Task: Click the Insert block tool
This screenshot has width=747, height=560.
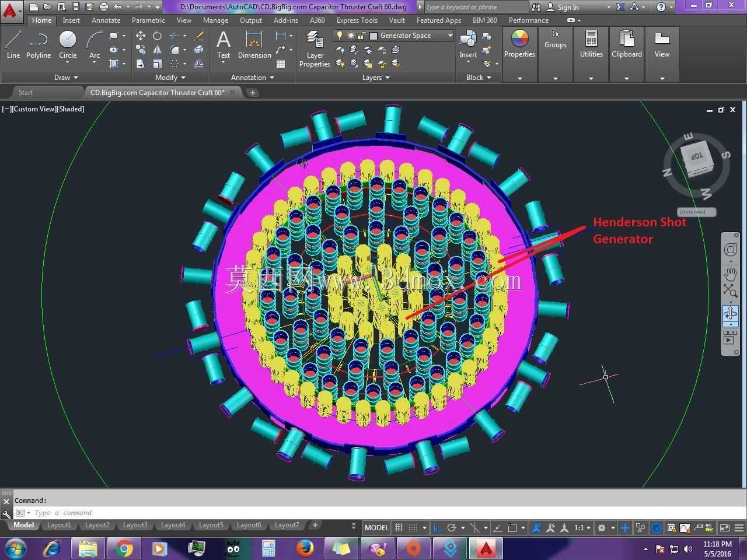Action: (x=468, y=45)
